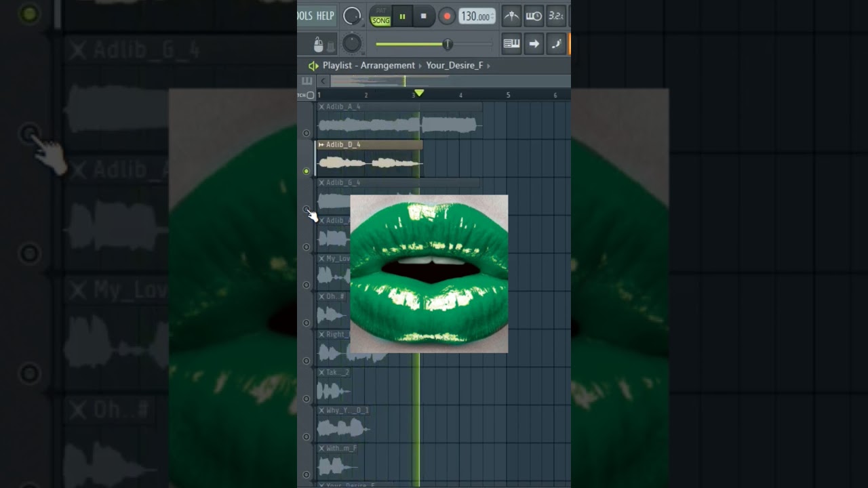Click the speaker icon in the Playlist title

313,66
